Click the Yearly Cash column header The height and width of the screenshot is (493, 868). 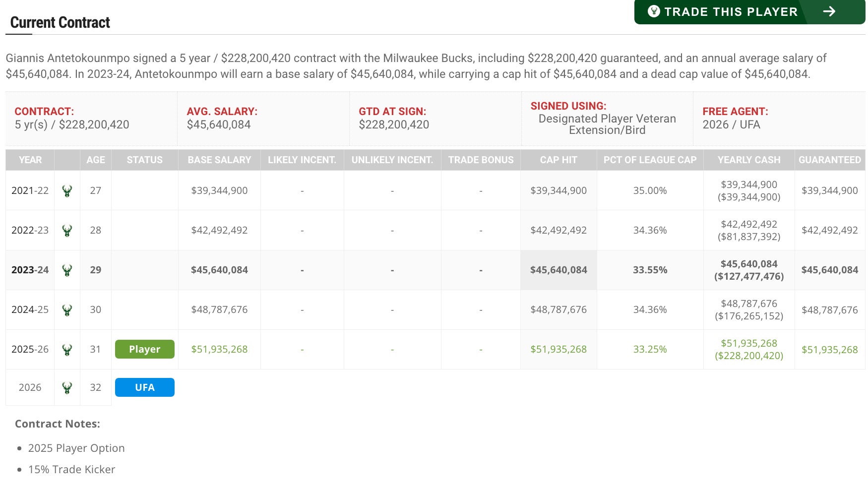tap(748, 160)
